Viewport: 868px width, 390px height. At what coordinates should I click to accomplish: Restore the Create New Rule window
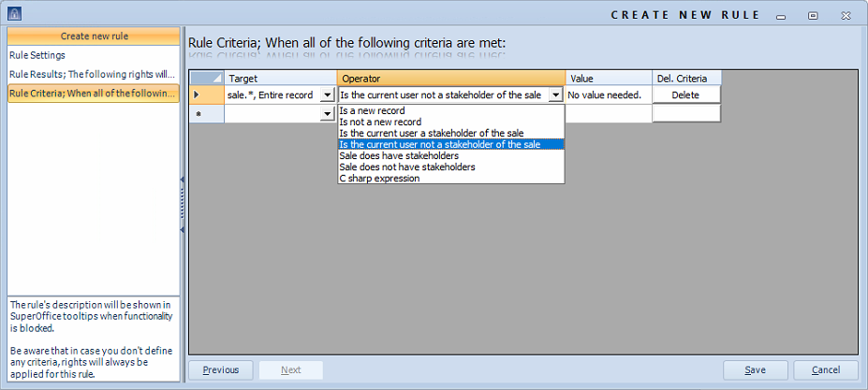[813, 16]
